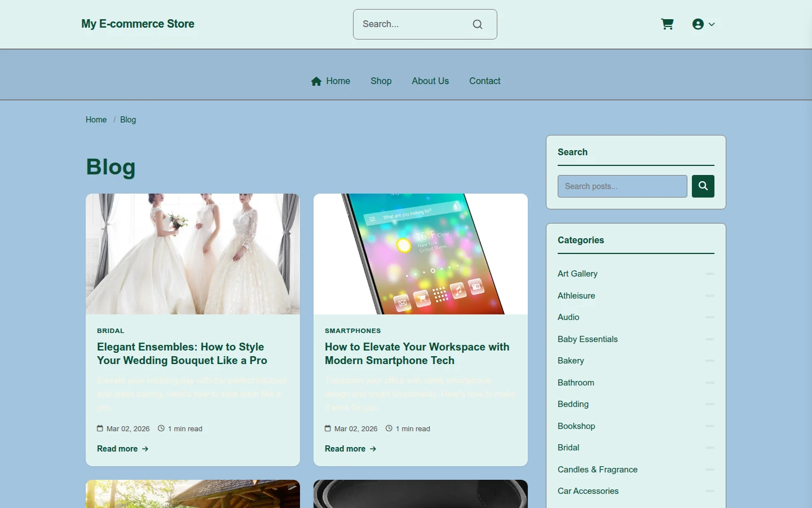The image size is (812, 508).
Task: Open the shopping cart icon
Action: 667,24
